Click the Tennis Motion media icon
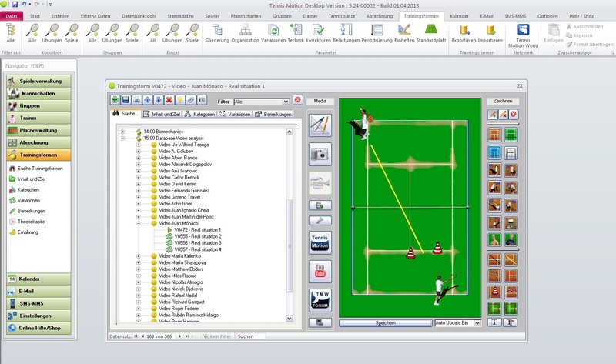Screen dimensions: 616x364 [320, 242]
